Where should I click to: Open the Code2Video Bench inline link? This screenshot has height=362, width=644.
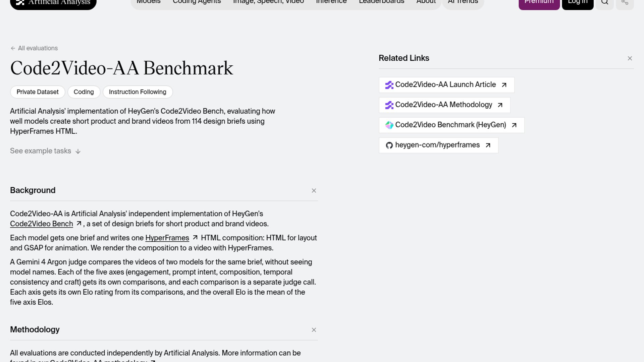42,224
